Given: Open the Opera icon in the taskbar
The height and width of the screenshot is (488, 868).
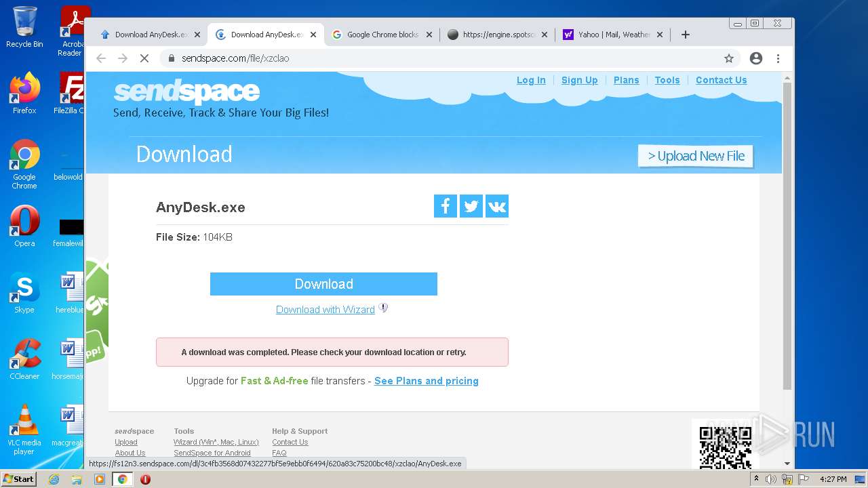Looking at the screenshot, I should pyautogui.click(x=145, y=479).
